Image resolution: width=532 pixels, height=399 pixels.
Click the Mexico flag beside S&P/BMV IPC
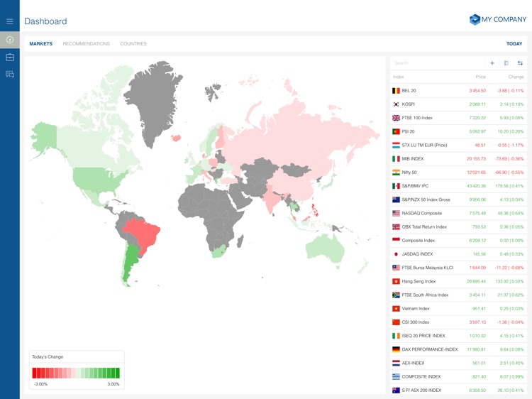coord(396,186)
